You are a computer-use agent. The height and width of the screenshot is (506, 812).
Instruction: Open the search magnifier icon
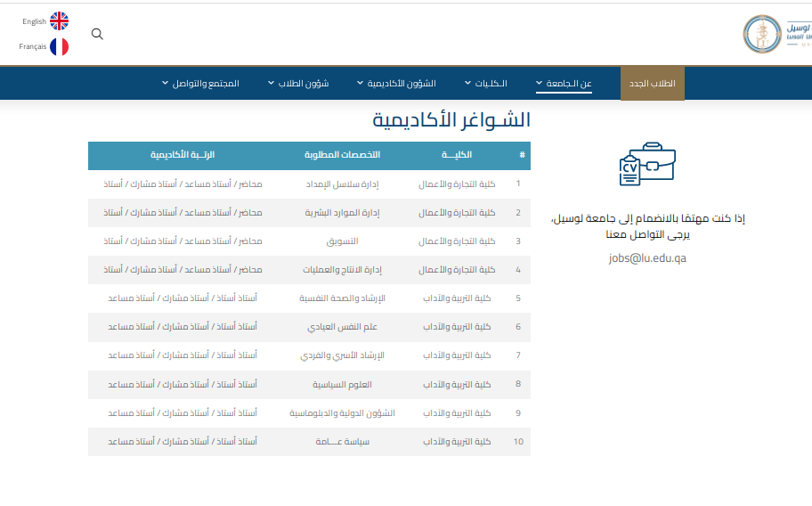pyautogui.click(x=98, y=34)
